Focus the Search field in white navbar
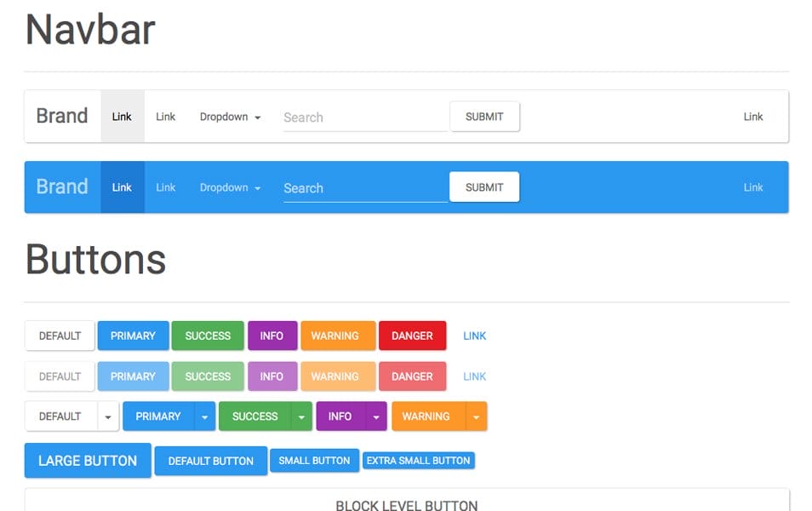812x511 pixels. 364,118
